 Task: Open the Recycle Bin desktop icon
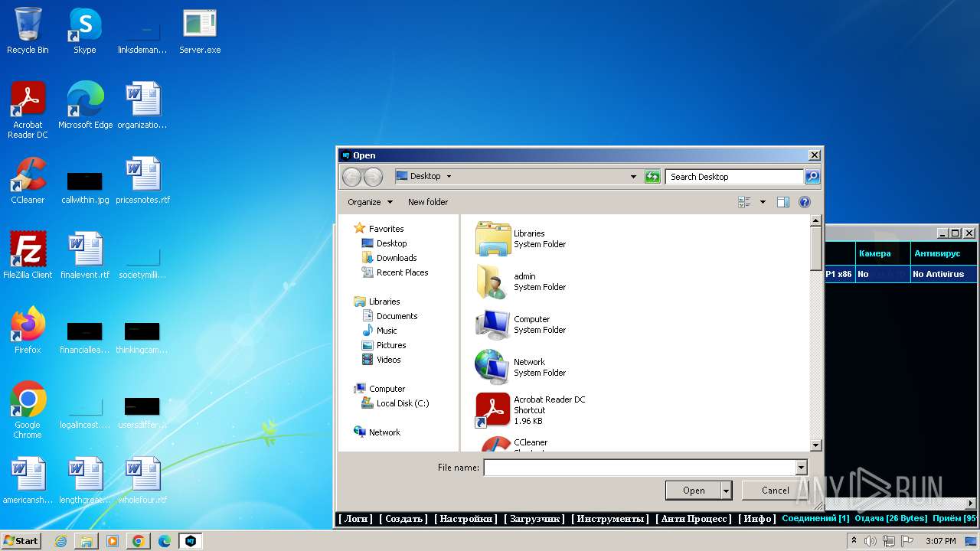pos(28,31)
